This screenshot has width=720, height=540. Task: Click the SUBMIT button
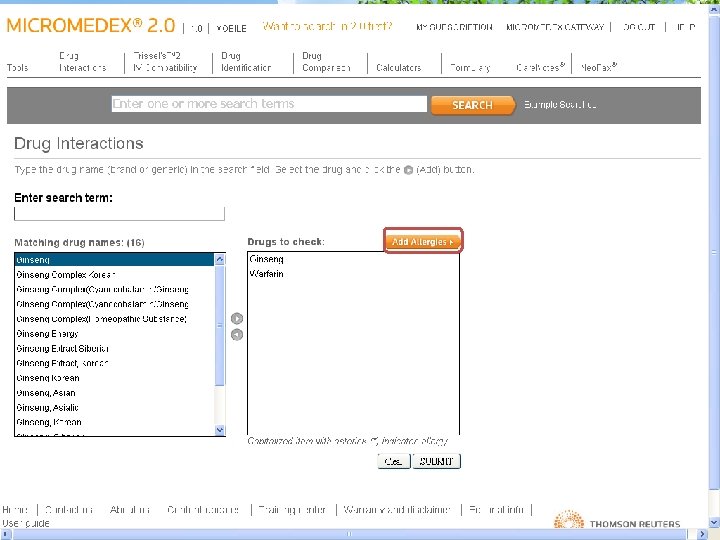[436, 461]
